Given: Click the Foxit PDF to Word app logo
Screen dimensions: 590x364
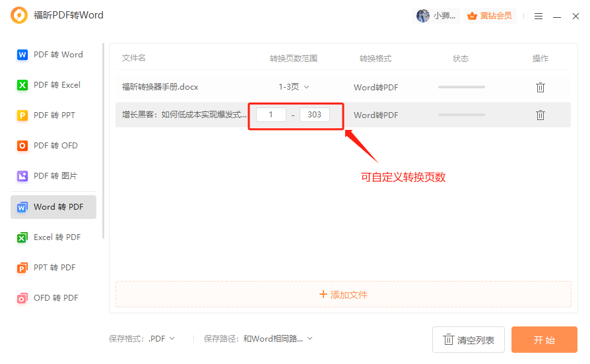Looking at the screenshot, I should click(x=19, y=15).
